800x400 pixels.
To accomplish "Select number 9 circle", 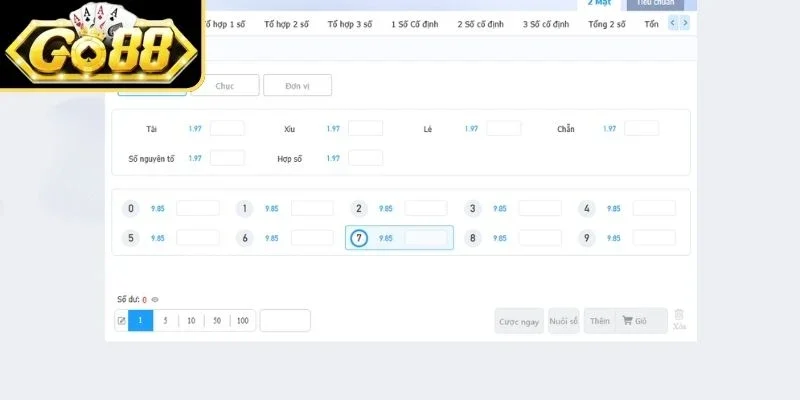I will pos(587,238).
